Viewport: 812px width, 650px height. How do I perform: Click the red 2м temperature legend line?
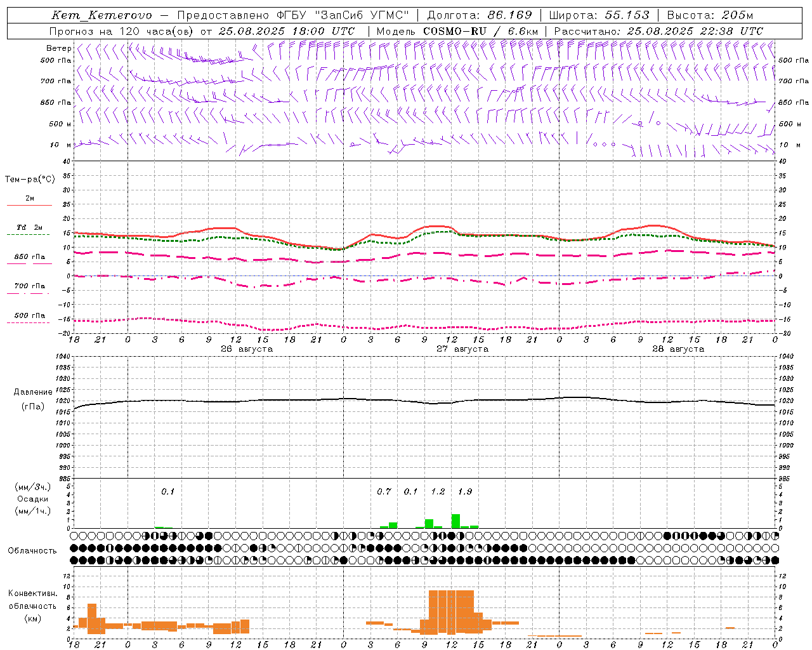coord(29,205)
